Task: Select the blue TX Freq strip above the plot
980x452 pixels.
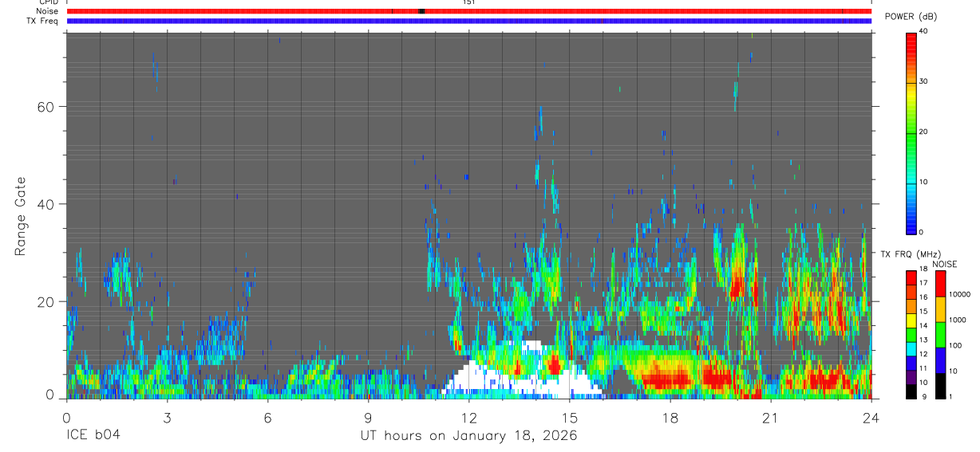Action: coord(468,21)
